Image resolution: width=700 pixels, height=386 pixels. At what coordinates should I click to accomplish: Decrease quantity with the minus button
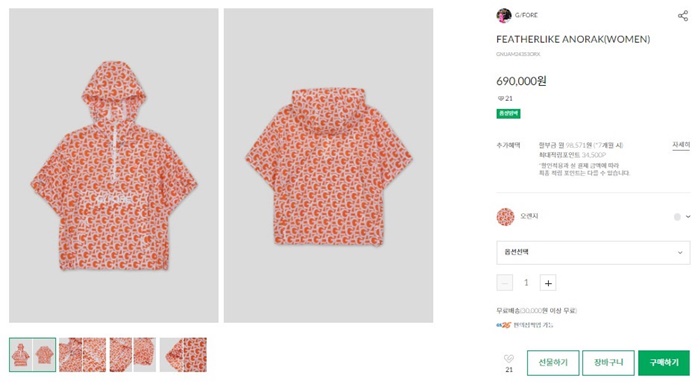coord(504,283)
